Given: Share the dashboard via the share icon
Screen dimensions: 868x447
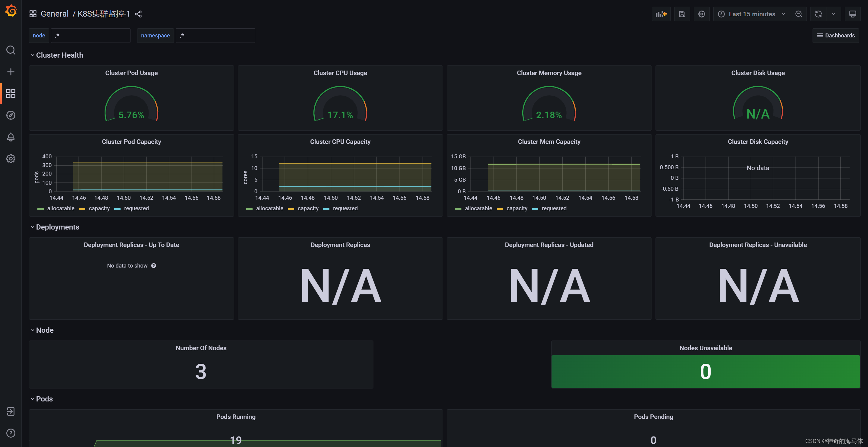Looking at the screenshot, I should (x=138, y=14).
